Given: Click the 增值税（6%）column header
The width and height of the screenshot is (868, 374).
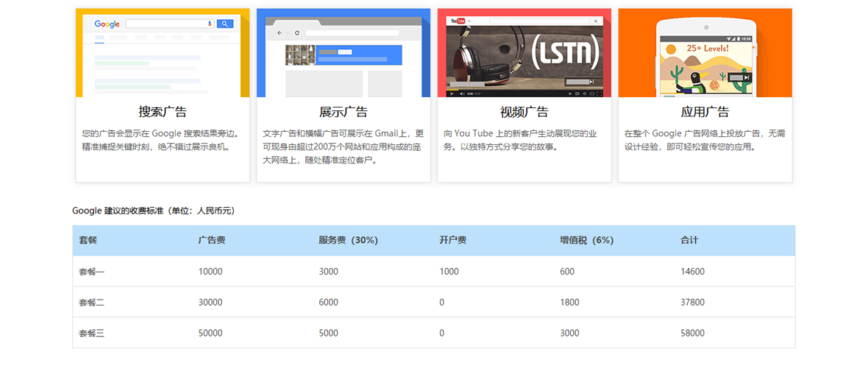Looking at the screenshot, I should pos(587,241).
